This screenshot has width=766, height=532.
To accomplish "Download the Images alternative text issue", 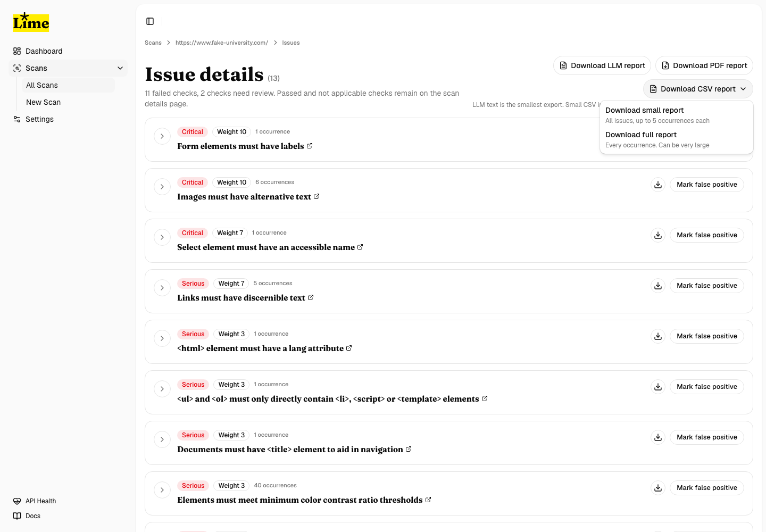I will pyautogui.click(x=658, y=185).
